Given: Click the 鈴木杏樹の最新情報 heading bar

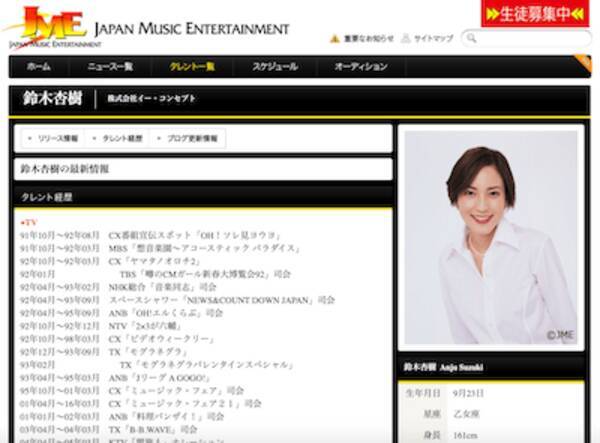Looking at the screenshot, I should 202,169.
